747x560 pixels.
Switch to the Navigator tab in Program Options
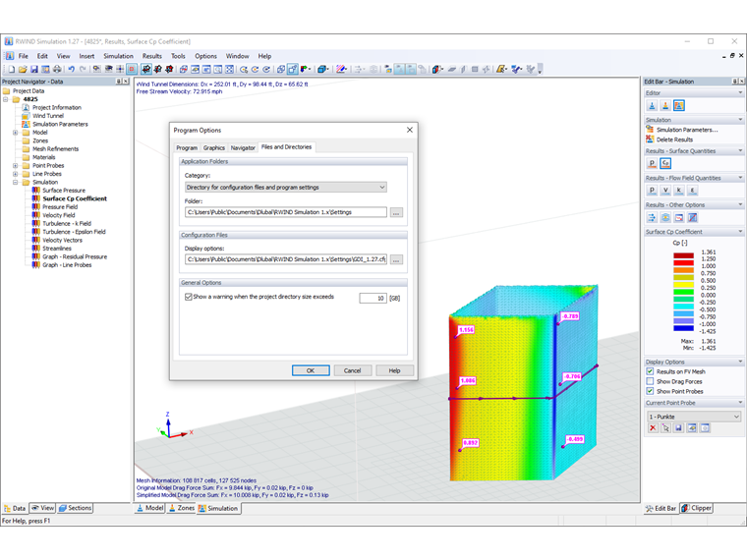pyautogui.click(x=243, y=148)
